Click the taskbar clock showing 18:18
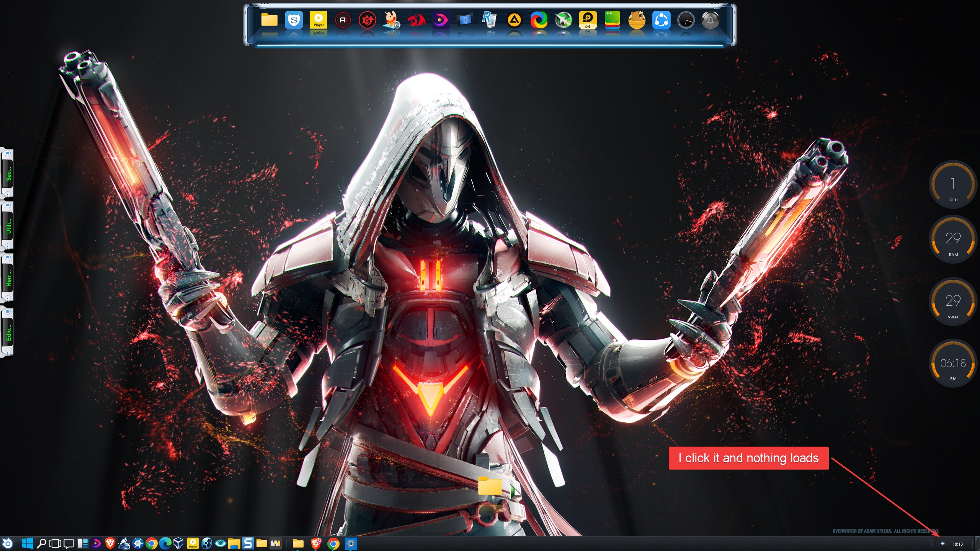 957,544
